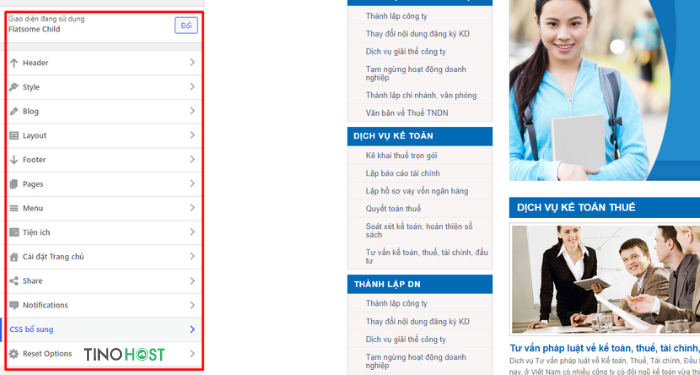
Task: Open the Notifications customizer section
Action: point(104,305)
